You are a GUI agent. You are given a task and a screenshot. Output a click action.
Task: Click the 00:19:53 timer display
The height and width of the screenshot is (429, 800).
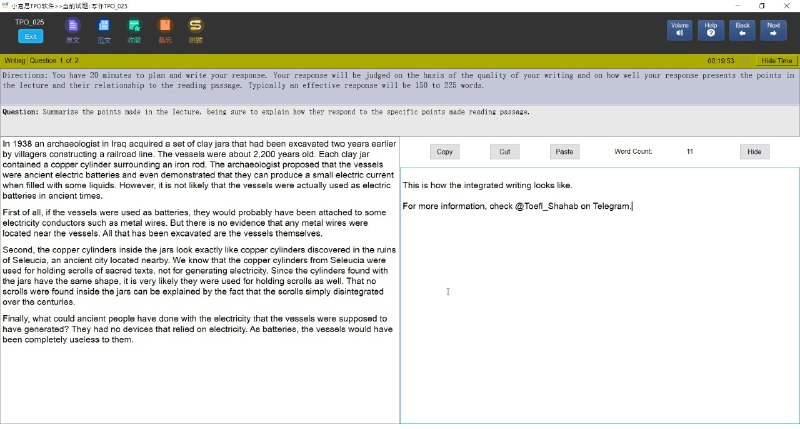[720, 61]
